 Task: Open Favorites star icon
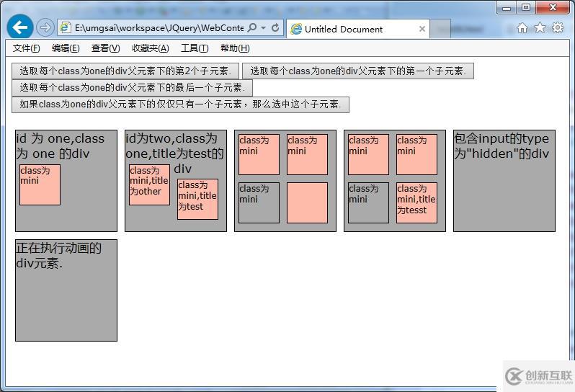coord(540,28)
